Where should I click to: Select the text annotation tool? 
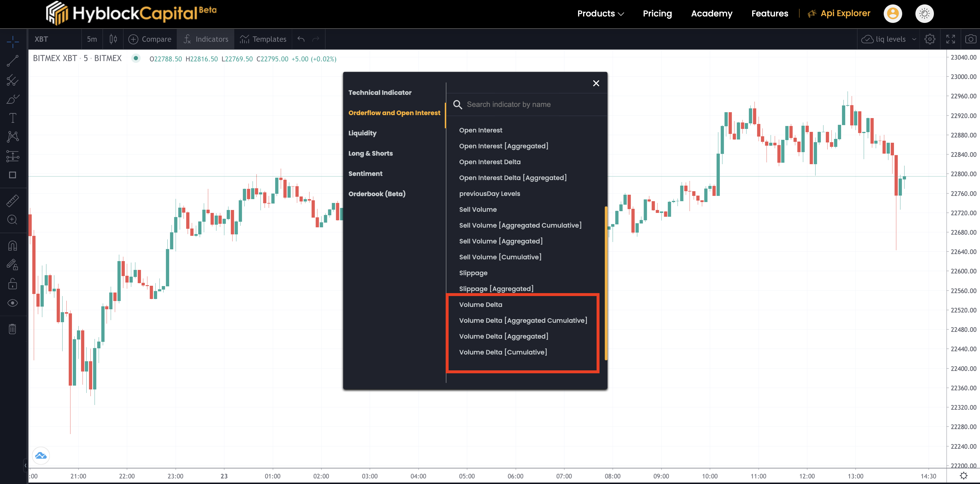coord(13,118)
